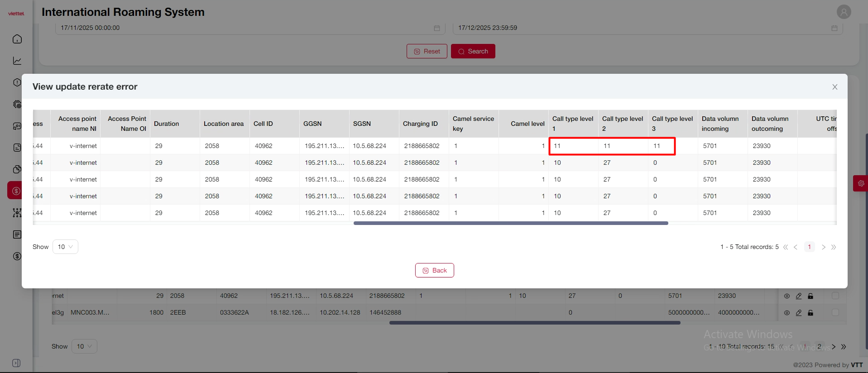Click the eye view icon in the 23930 row
This screenshot has height=373, width=868.
(x=787, y=296)
